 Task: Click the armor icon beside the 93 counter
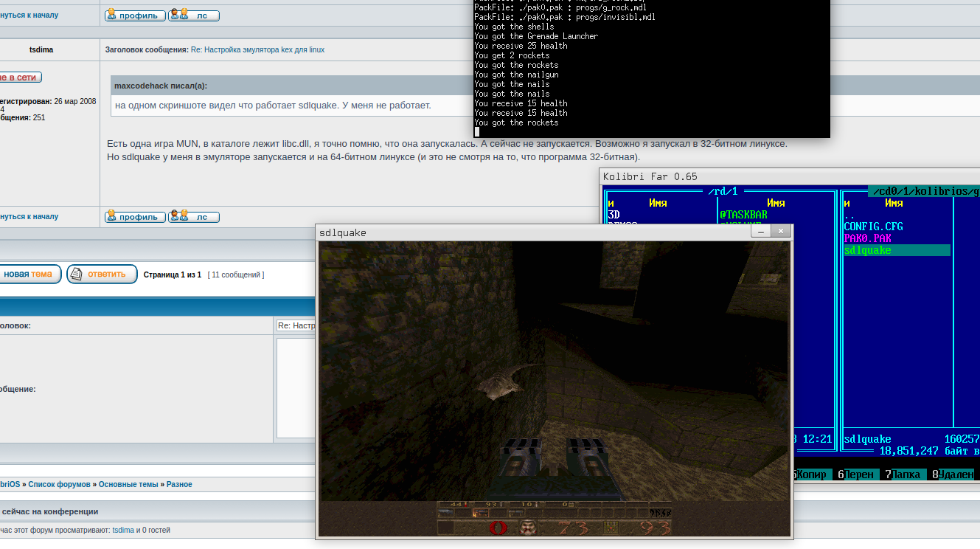[611, 527]
